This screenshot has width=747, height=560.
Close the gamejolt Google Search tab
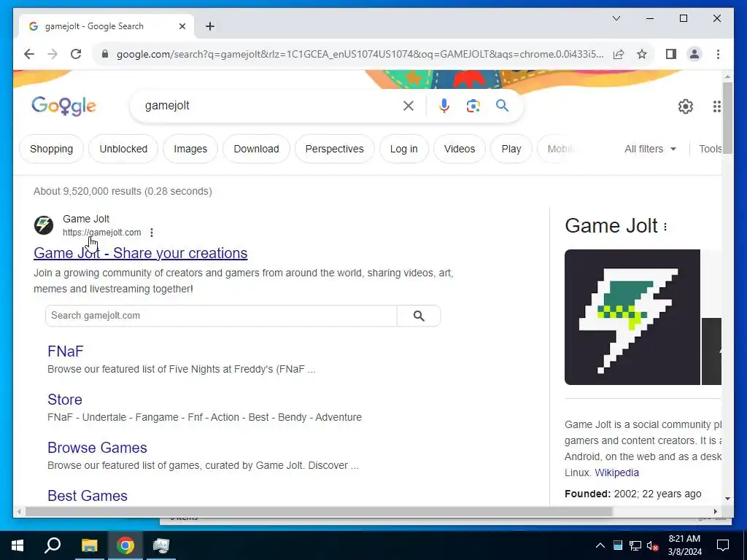pos(182,27)
